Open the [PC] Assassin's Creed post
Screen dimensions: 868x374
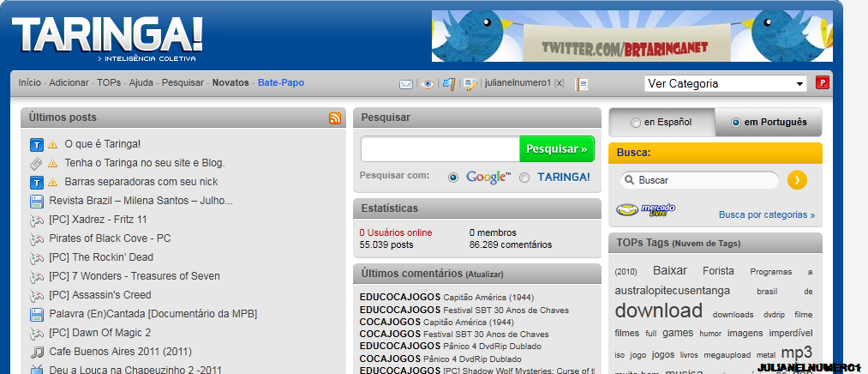(x=99, y=295)
